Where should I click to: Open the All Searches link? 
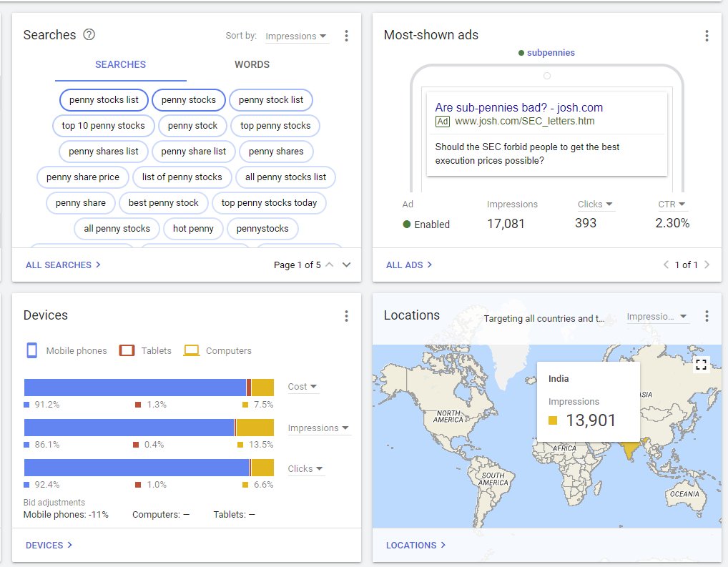pyautogui.click(x=63, y=265)
